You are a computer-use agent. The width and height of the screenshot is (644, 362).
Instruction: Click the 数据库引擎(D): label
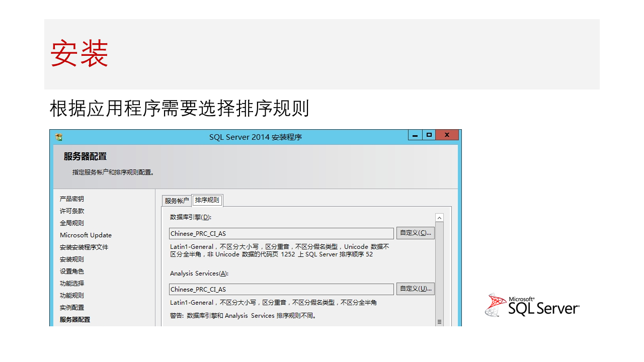pos(191,217)
